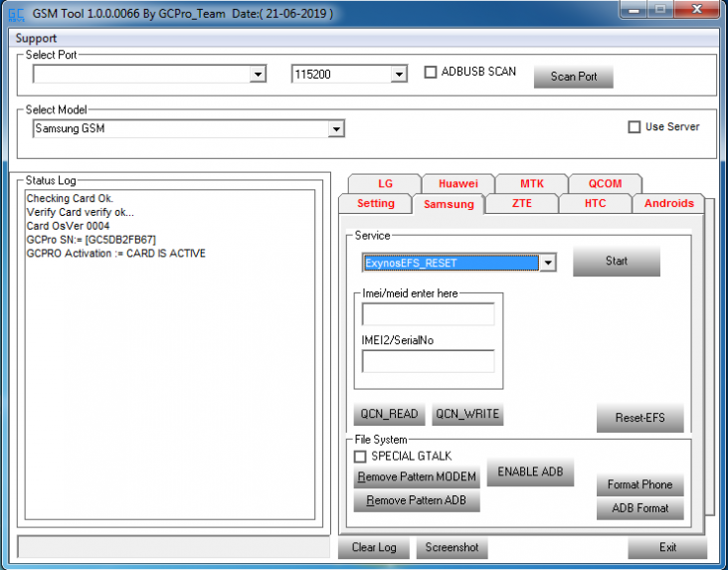Viewport: 728px width, 570px height.
Task: Close the GSM Tool window
Action: (696, 9)
